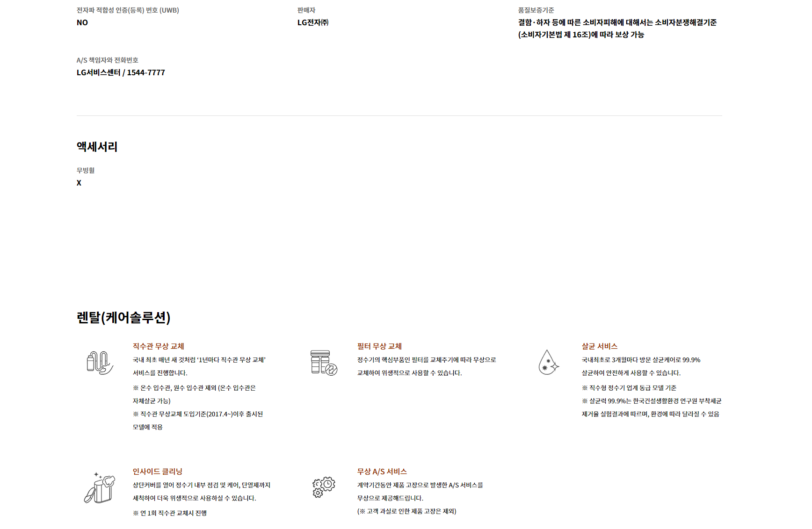Image resolution: width=812 pixels, height=529 pixels.
Task: Select the 인사이드 클리닝 heading
Action: [x=158, y=472]
